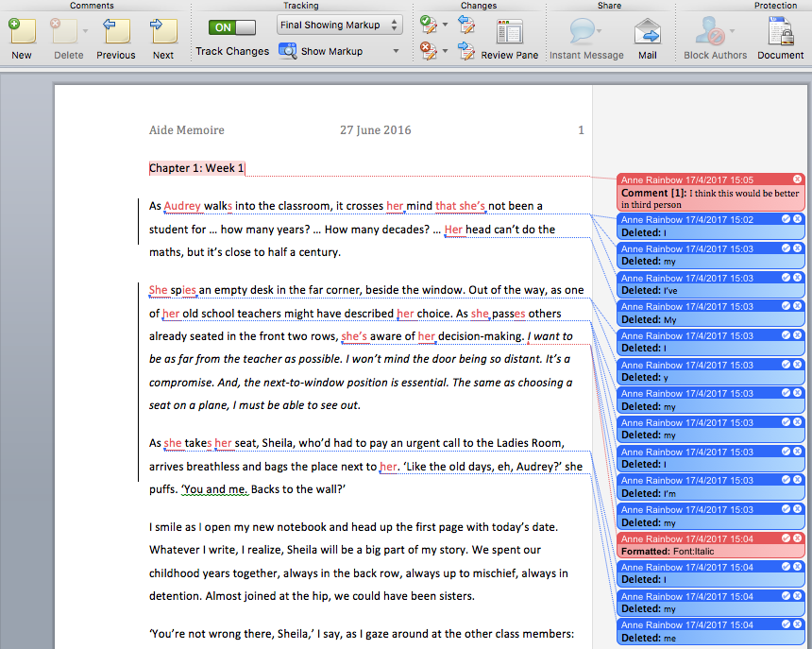Viewport: 812px width, 649px height.
Task: Expand the Instant Message dropdown arrow
Action: [x=600, y=31]
